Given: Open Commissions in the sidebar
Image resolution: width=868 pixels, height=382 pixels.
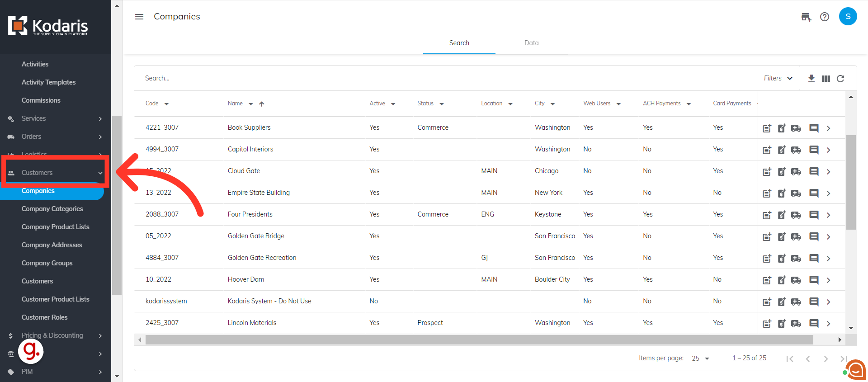Looking at the screenshot, I should tap(41, 100).
